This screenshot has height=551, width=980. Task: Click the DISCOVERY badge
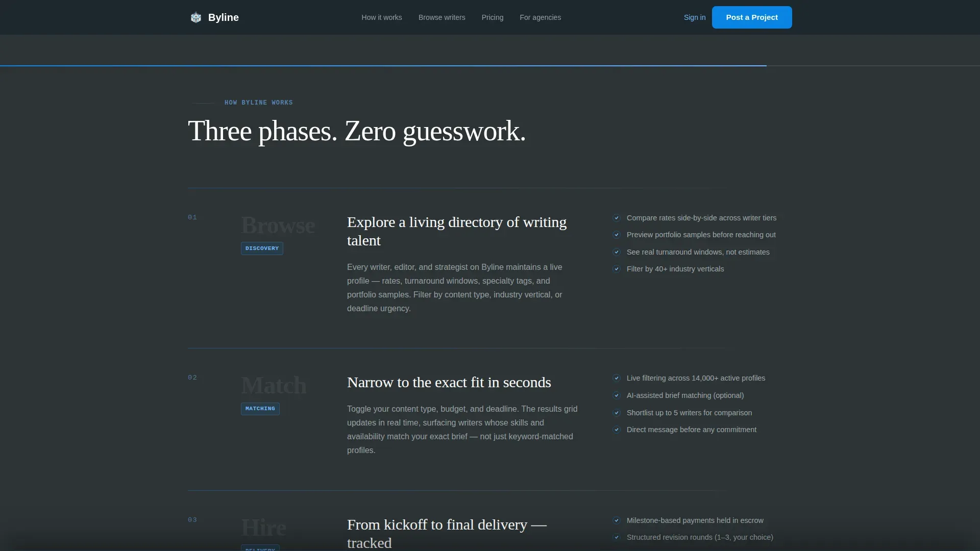point(262,248)
